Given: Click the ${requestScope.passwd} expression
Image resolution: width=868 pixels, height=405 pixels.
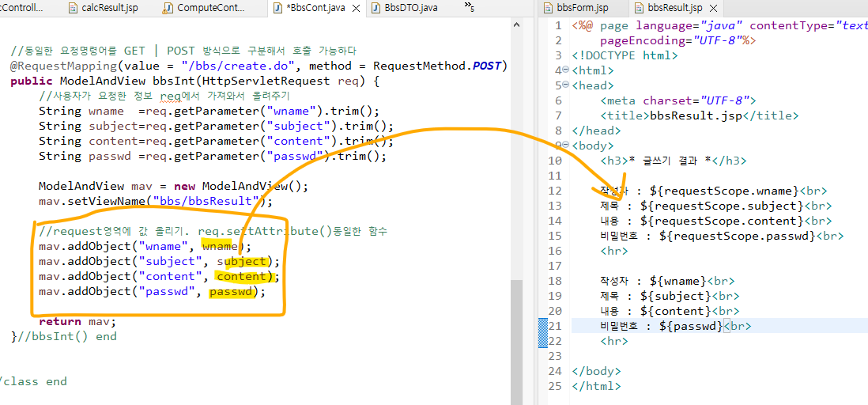Looking at the screenshot, I should point(738,236).
